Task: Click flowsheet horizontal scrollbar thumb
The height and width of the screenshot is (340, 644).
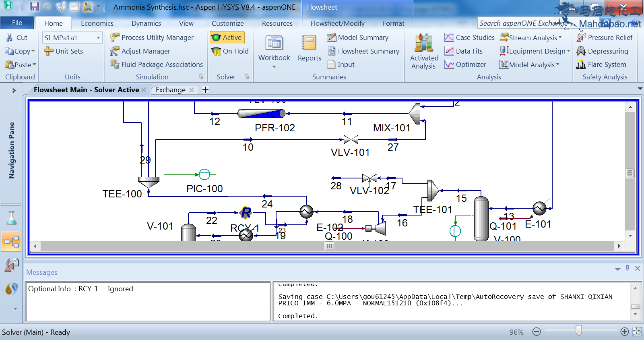Action: tap(330, 246)
